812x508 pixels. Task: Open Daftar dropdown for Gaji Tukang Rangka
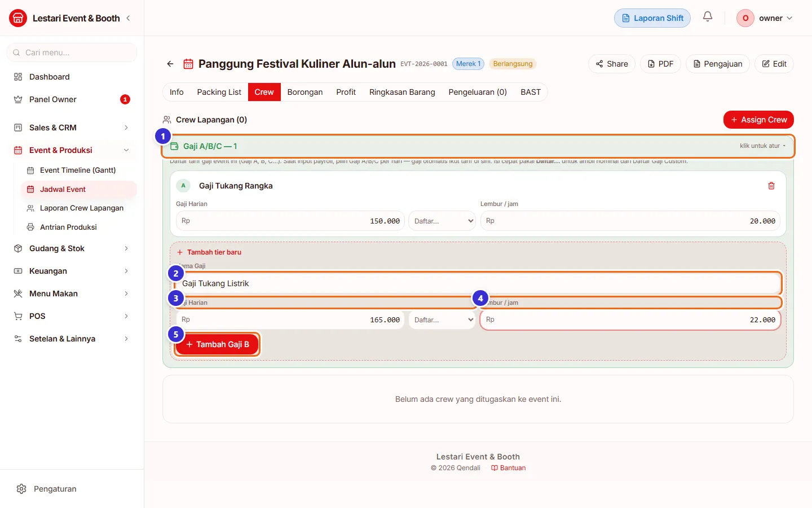442,221
